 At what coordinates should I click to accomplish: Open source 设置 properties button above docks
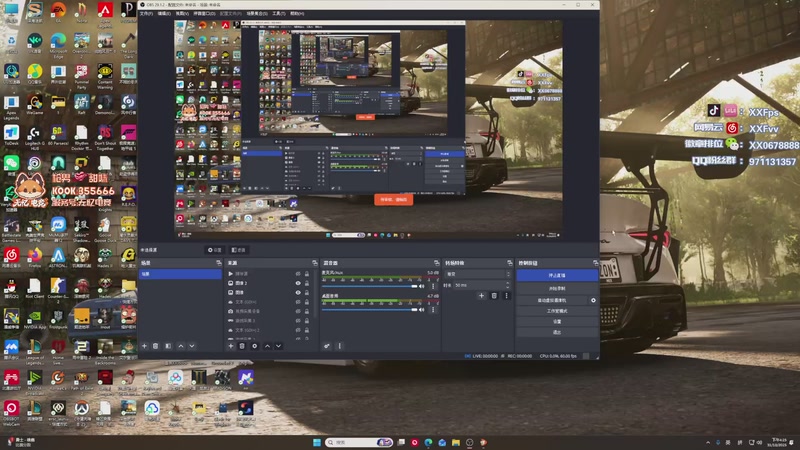tap(215, 250)
